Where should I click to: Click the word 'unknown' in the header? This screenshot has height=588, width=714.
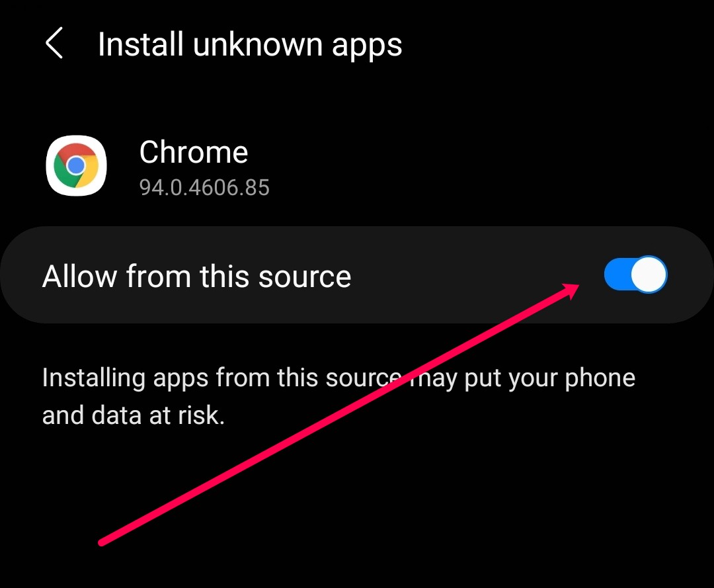pos(258,44)
